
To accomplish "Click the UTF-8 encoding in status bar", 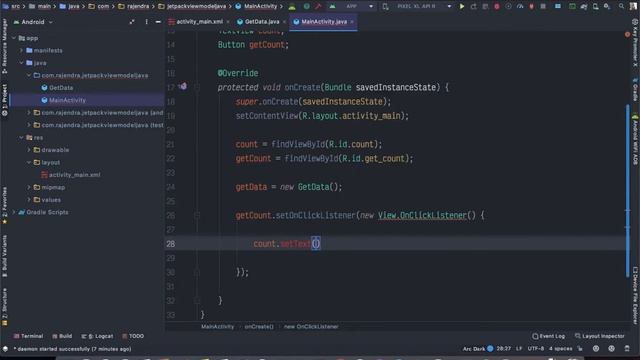I will tap(536, 349).
